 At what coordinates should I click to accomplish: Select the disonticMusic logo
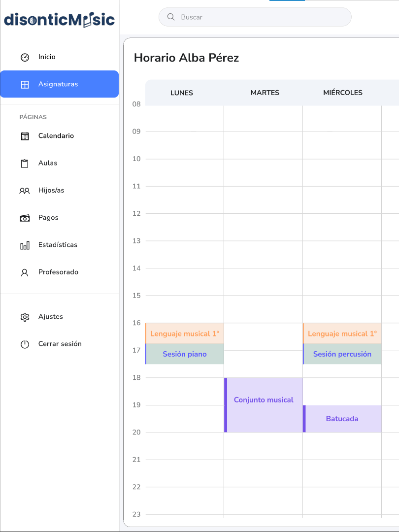[x=59, y=20]
